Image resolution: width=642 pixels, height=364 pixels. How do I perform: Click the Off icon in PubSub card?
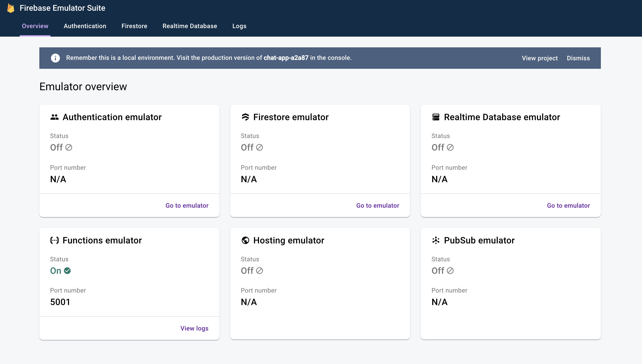[x=450, y=270]
